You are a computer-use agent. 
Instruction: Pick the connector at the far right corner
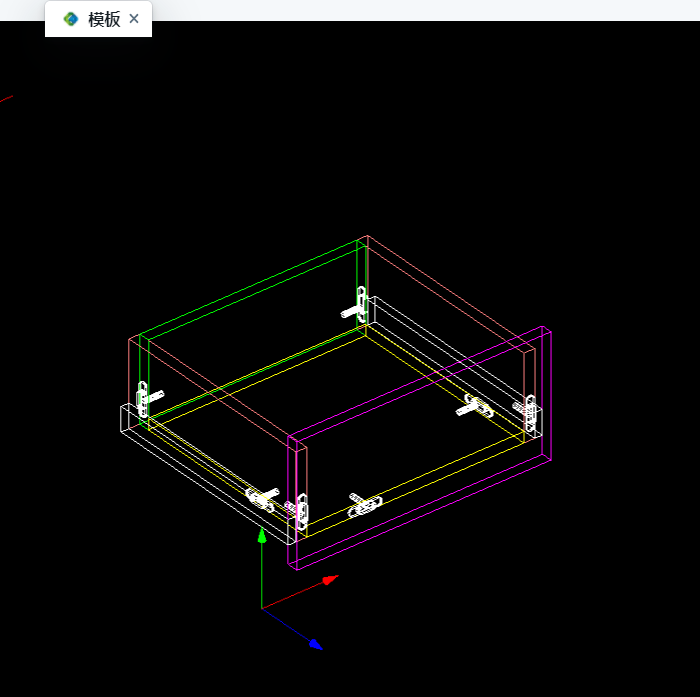[x=529, y=412]
